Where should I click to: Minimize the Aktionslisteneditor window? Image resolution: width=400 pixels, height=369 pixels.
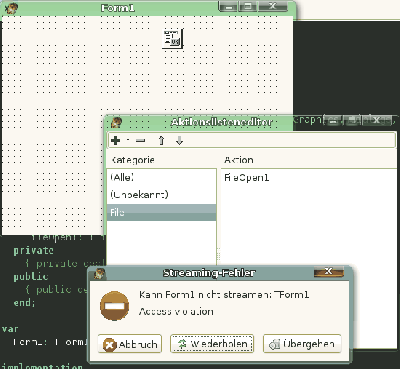333,120
